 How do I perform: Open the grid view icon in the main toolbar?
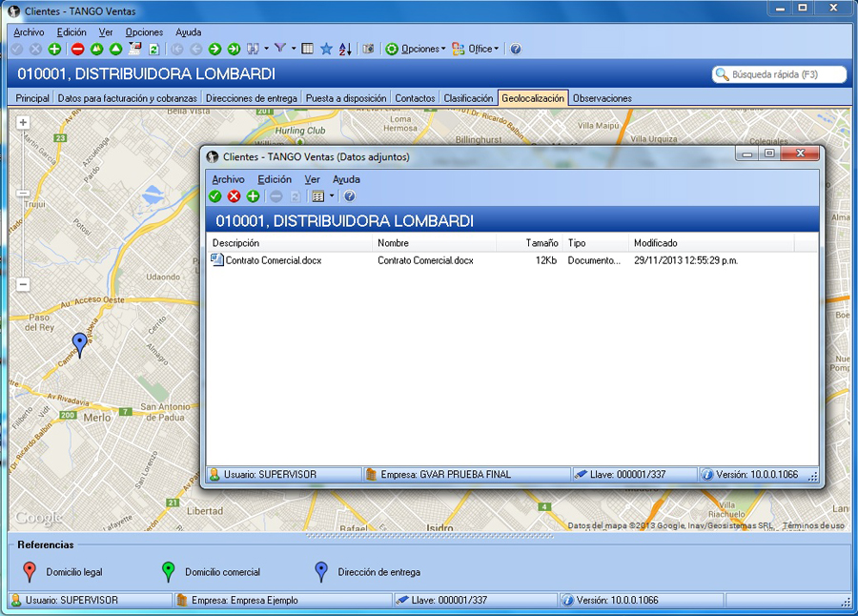point(308,49)
